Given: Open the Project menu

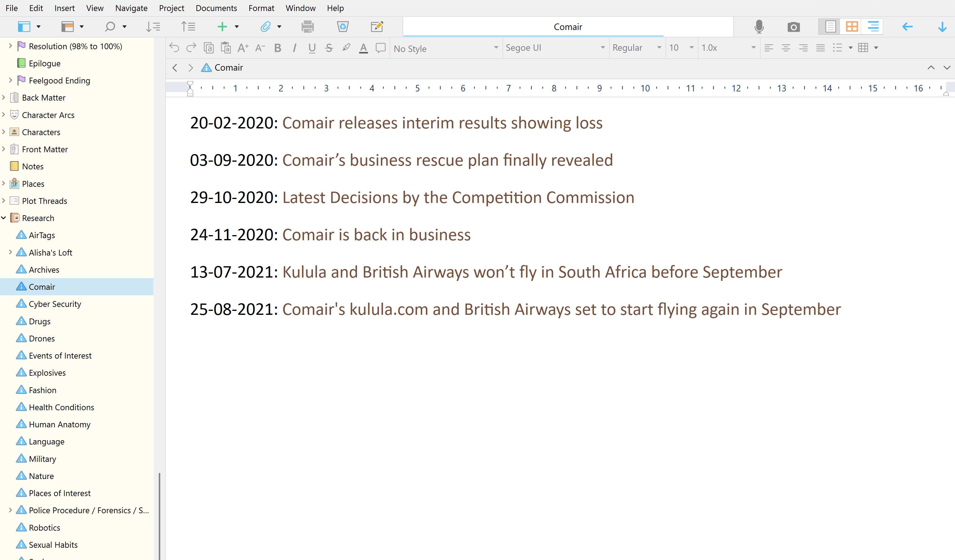Looking at the screenshot, I should (x=171, y=8).
